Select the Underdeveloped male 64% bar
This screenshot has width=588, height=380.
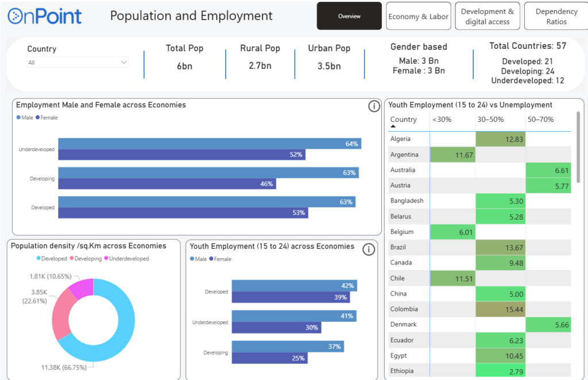pyautogui.click(x=209, y=144)
